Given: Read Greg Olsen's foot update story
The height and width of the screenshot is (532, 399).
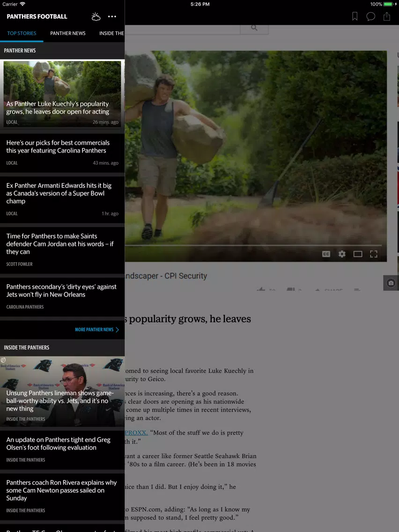Looking at the screenshot, I should click(x=62, y=450).
